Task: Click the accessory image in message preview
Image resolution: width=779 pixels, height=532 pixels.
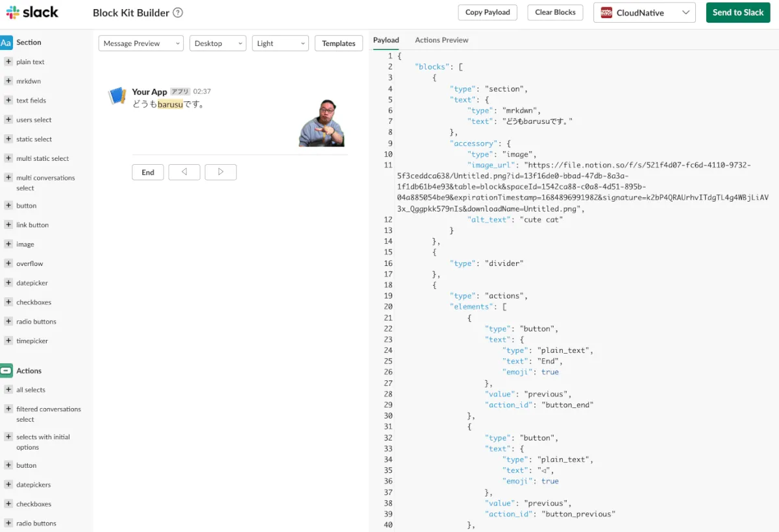Action: 321,123
